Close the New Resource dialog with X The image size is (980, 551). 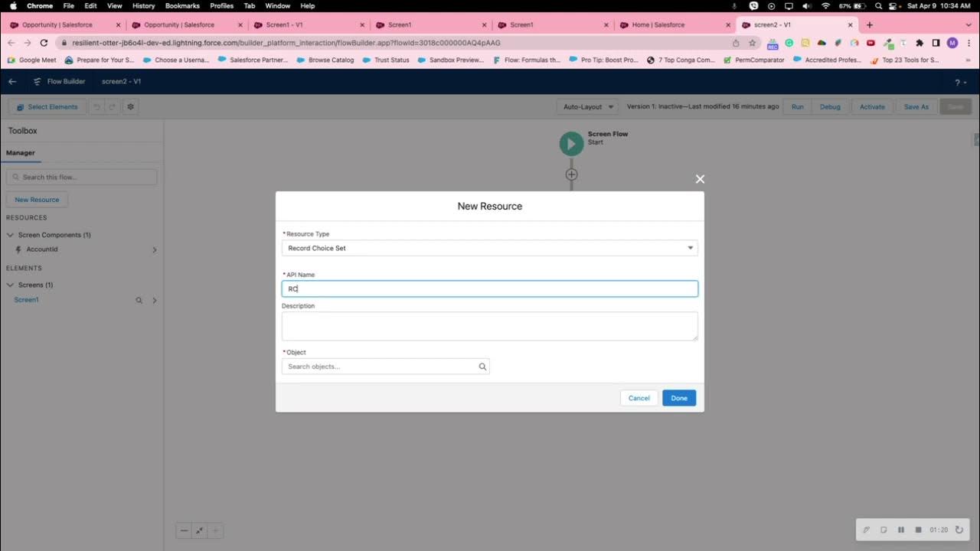pyautogui.click(x=700, y=179)
